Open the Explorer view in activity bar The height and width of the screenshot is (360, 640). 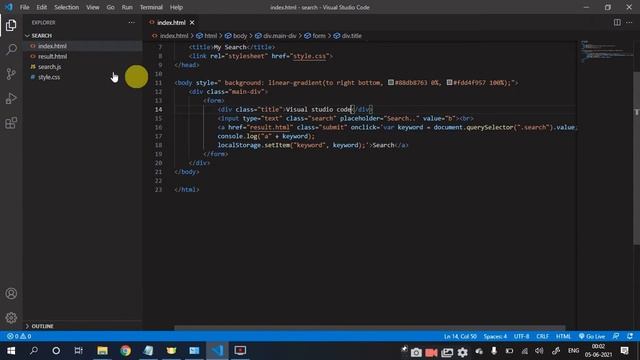pos(11,25)
